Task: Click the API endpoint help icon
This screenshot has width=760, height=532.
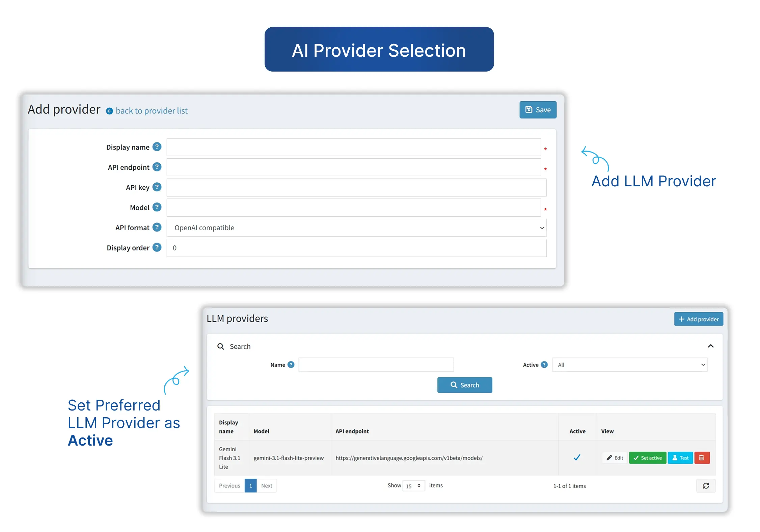Action: pos(157,167)
